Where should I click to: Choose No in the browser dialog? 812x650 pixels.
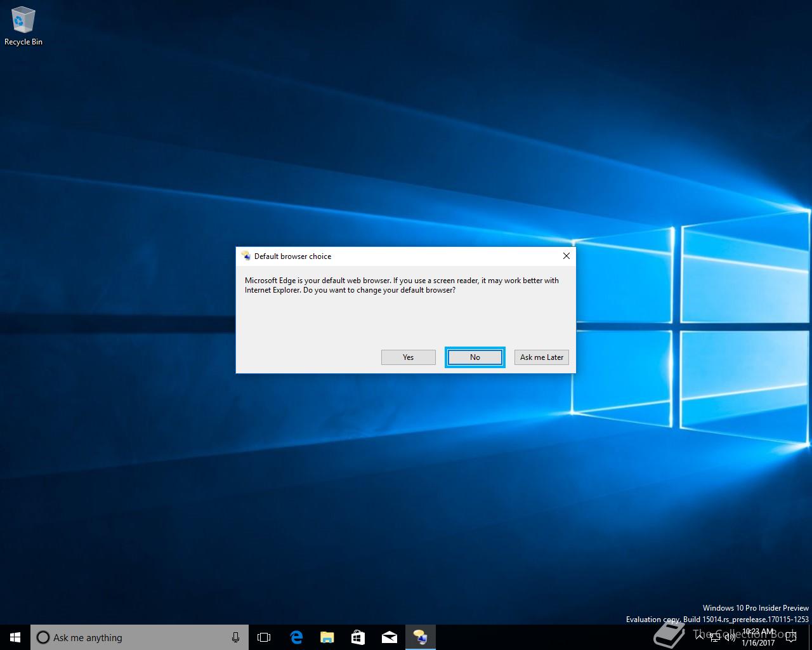click(475, 357)
